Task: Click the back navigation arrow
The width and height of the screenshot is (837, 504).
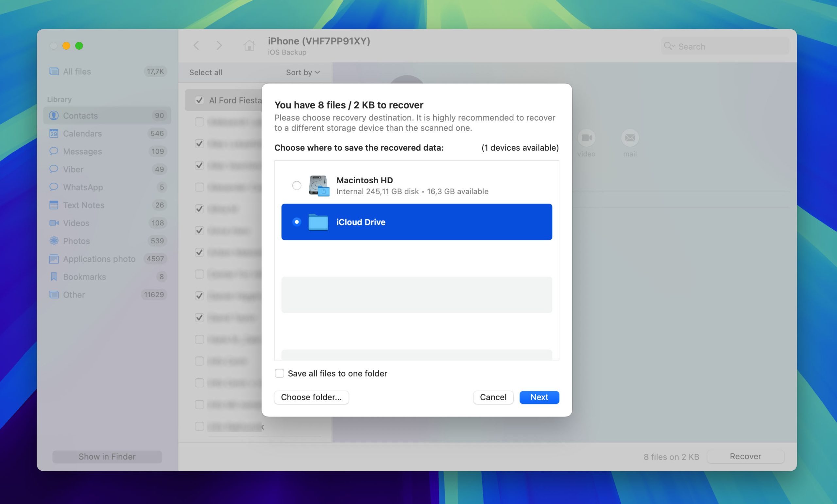Action: (197, 45)
